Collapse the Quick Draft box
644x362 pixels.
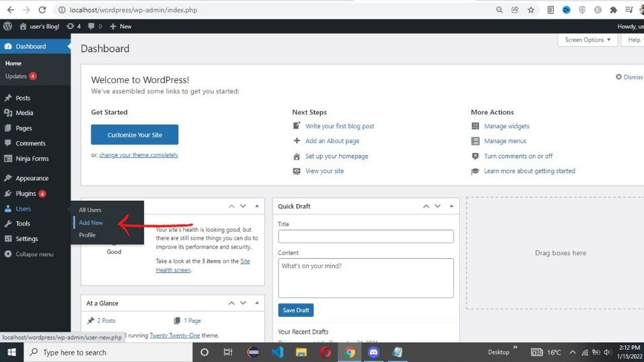coord(451,206)
